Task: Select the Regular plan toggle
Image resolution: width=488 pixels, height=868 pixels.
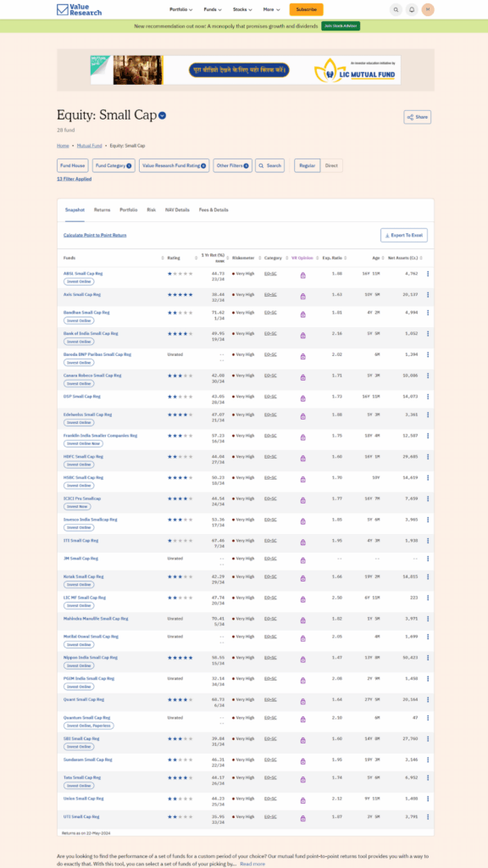Action: [307, 165]
